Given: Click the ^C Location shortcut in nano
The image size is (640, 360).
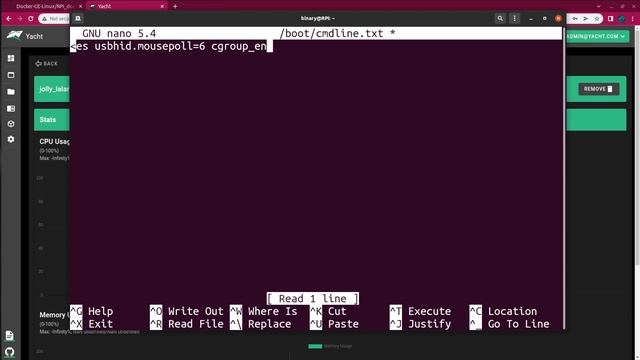Looking at the screenshot, I should point(503,311).
